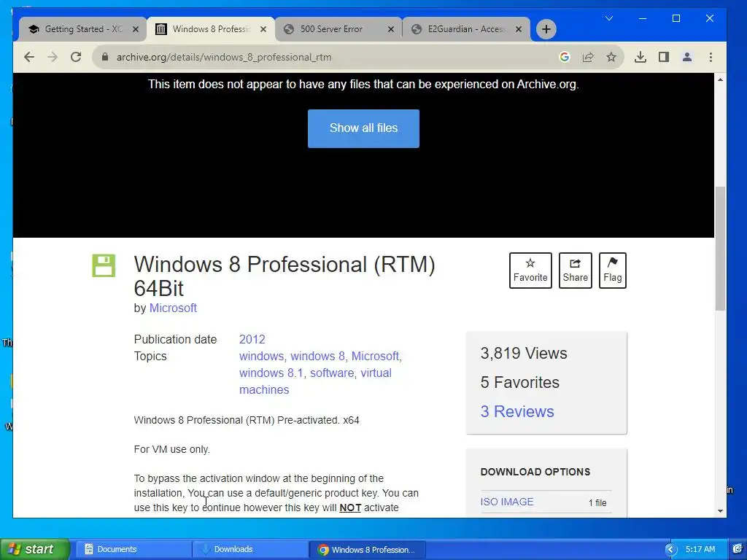This screenshot has width=747, height=560.
Task: Switch to the Documents taskbar window
Action: (134, 549)
